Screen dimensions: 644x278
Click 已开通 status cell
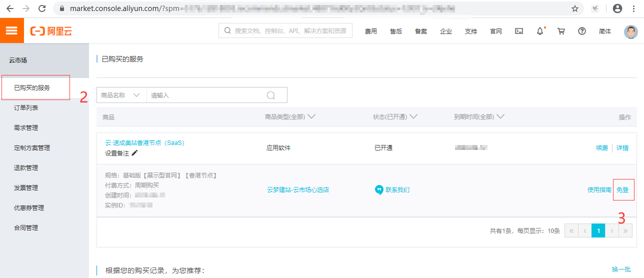coord(383,148)
